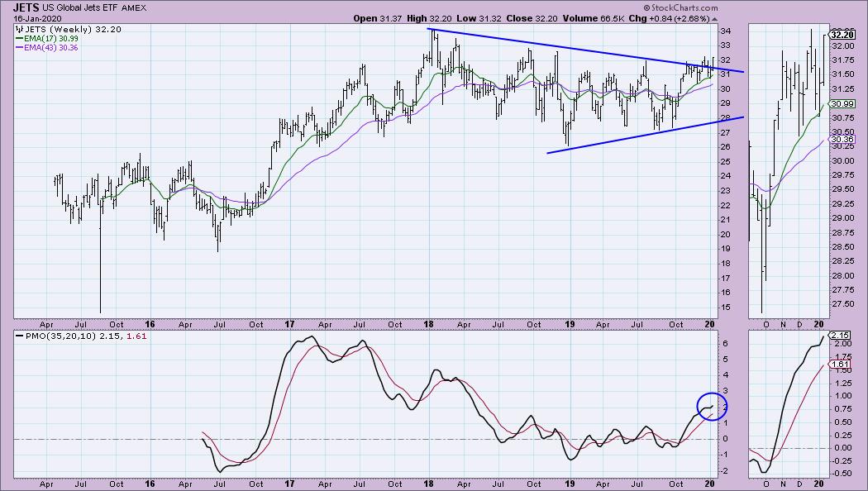Screen dimensions: 868x491
Task: Click the Open 31.37 value
Action: [x=378, y=18]
